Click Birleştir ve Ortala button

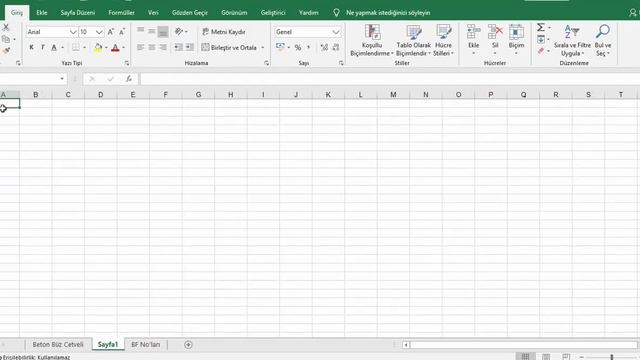[229, 48]
